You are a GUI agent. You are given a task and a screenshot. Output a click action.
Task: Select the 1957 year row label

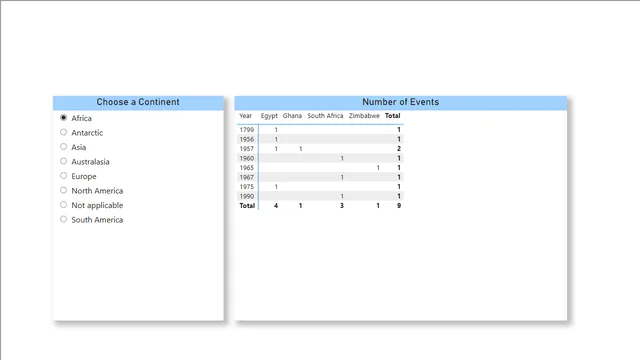247,149
